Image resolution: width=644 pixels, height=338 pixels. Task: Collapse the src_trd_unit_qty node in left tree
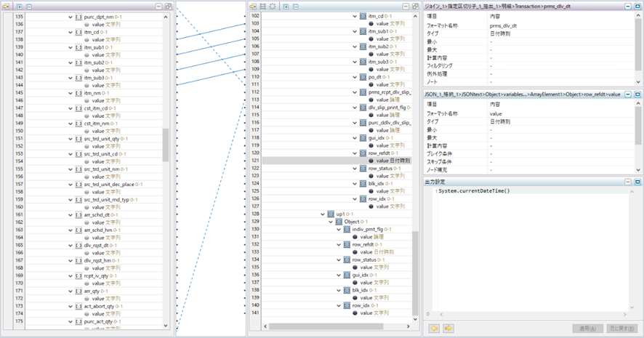pos(70,138)
